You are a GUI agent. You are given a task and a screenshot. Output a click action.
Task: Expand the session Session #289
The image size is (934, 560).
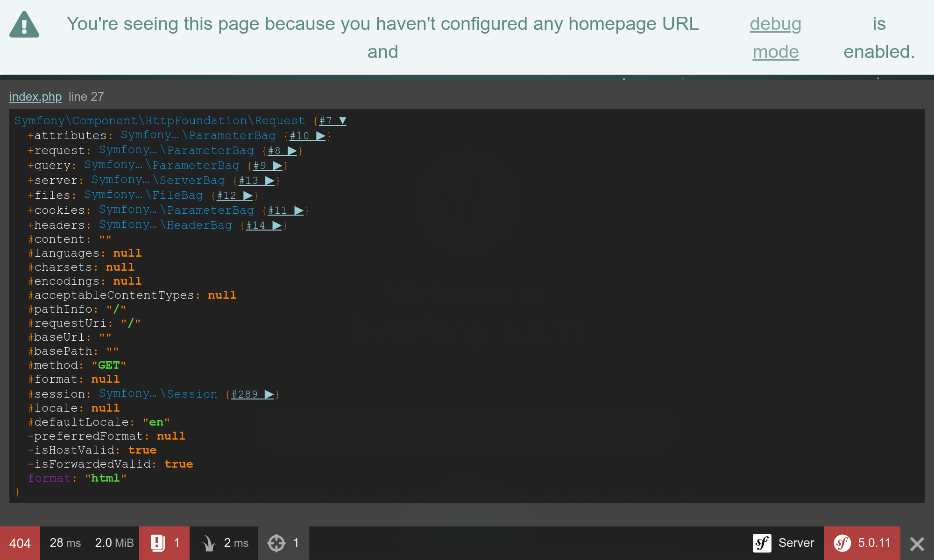[x=253, y=394]
